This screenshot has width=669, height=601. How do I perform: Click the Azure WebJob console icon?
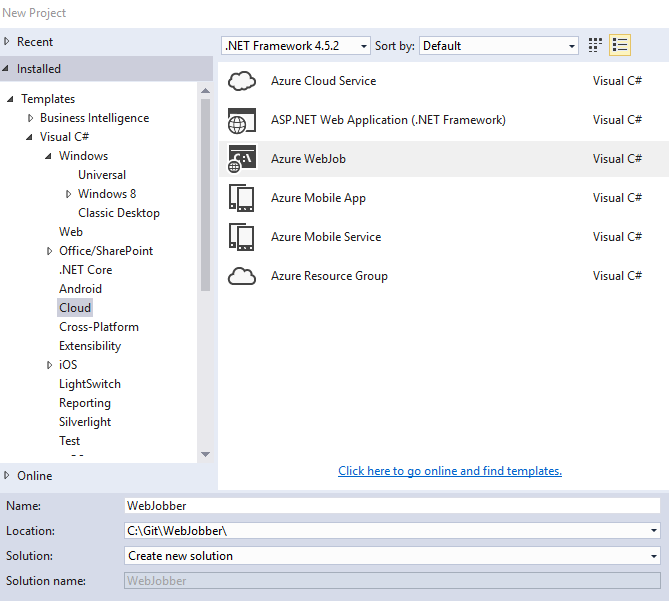pyautogui.click(x=242, y=159)
